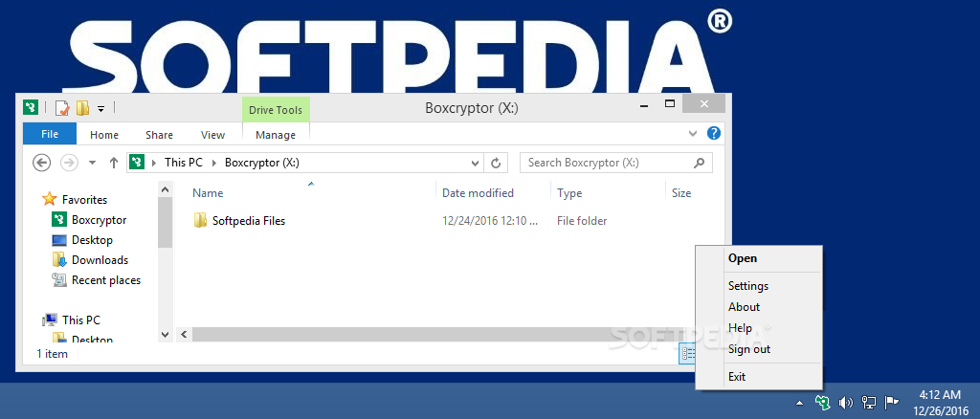
Task: Open the Customize Quick Access Toolbar dropdown
Action: pos(100,109)
